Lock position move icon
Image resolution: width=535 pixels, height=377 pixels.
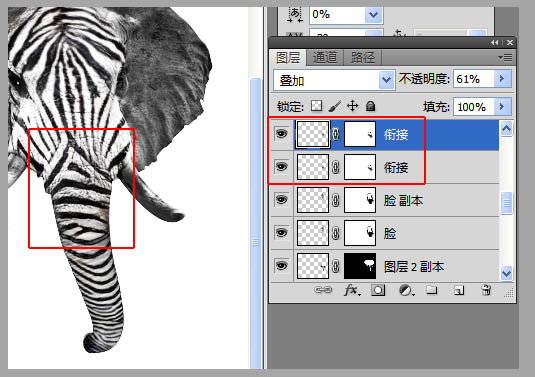tap(352, 106)
